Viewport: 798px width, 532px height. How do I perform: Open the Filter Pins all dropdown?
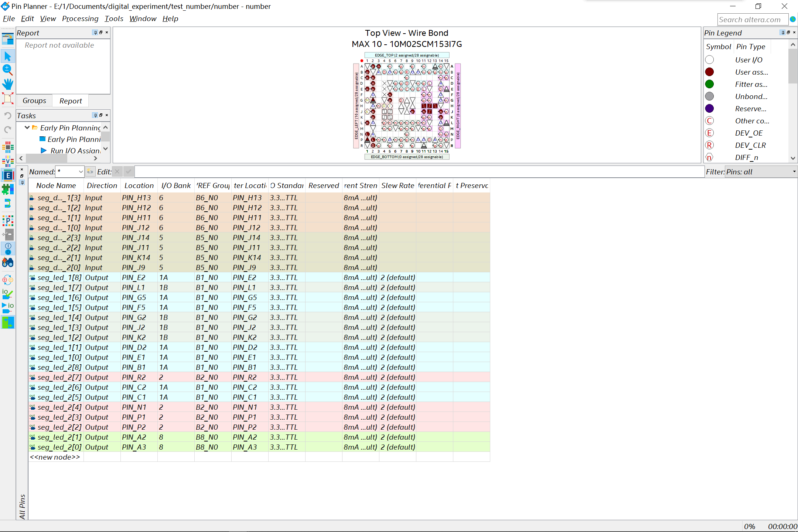[x=794, y=172]
